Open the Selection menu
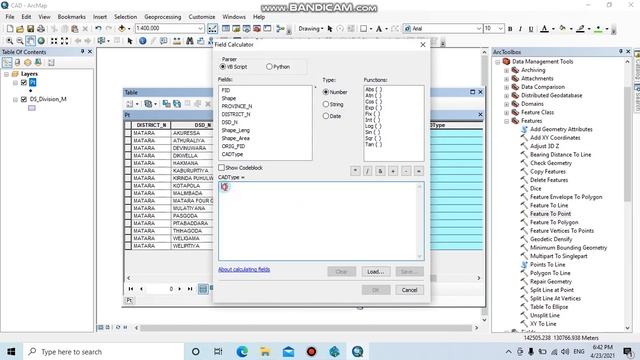This screenshot has height=360, width=640. [125, 17]
